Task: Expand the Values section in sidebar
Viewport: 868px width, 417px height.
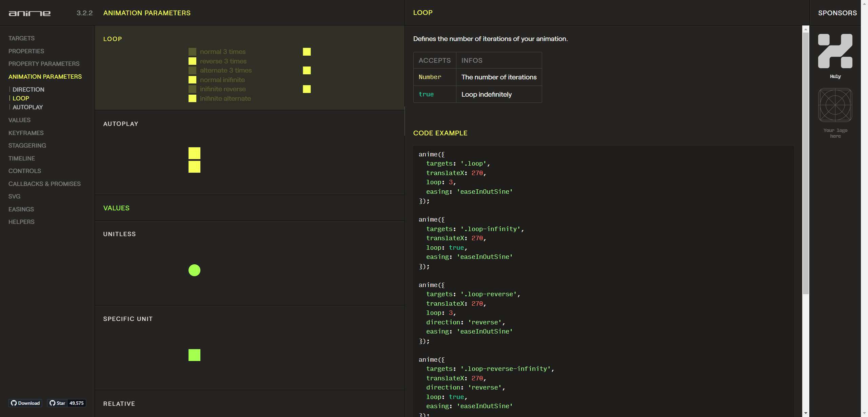Action: (x=19, y=120)
